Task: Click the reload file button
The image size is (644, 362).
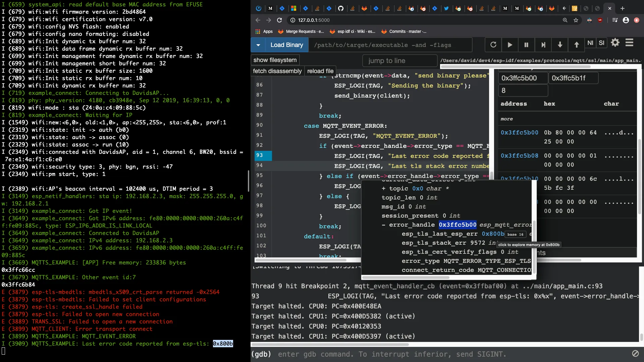Action: point(320,71)
